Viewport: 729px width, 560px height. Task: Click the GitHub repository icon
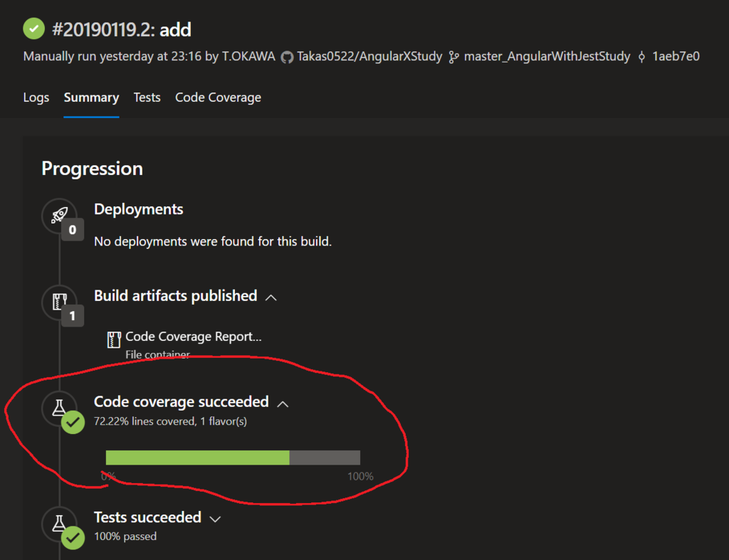pyautogui.click(x=288, y=57)
